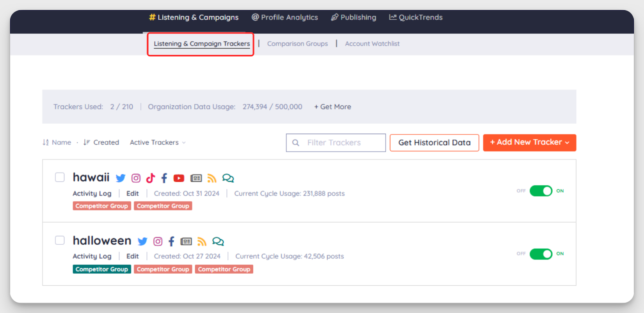Turn off the halloween tracker toggle
Screen dimensions: 644x313
[541, 254]
